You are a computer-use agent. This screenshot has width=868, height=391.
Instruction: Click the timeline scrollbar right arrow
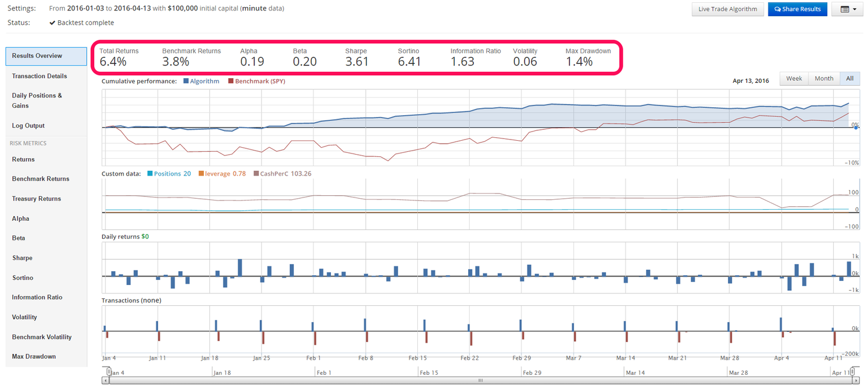[x=856, y=381]
